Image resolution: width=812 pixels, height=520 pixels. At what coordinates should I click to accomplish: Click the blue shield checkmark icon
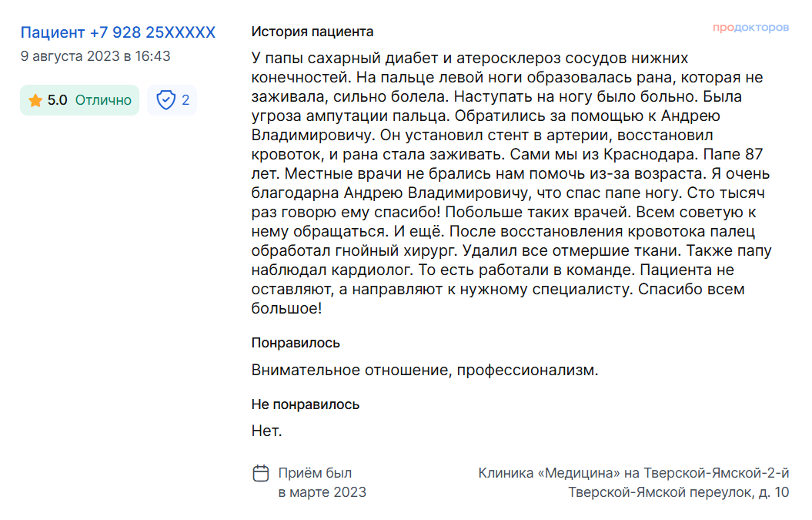pyautogui.click(x=165, y=99)
